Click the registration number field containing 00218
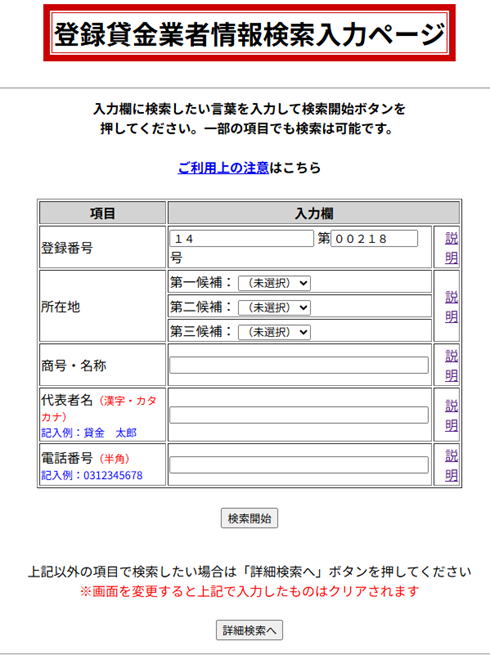Image resolution: width=490 pixels, height=655 pixels. pyautogui.click(x=374, y=239)
